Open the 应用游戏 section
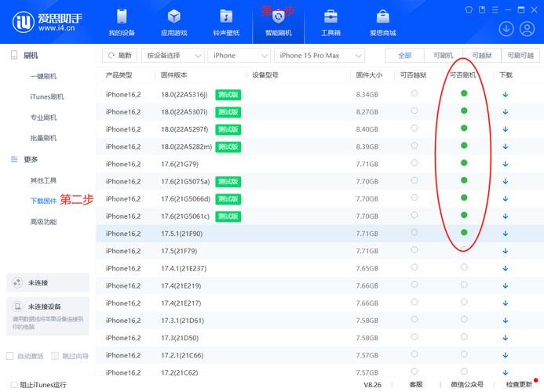The width and height of the screenshot is (544, 392). (x=173, y=22)
